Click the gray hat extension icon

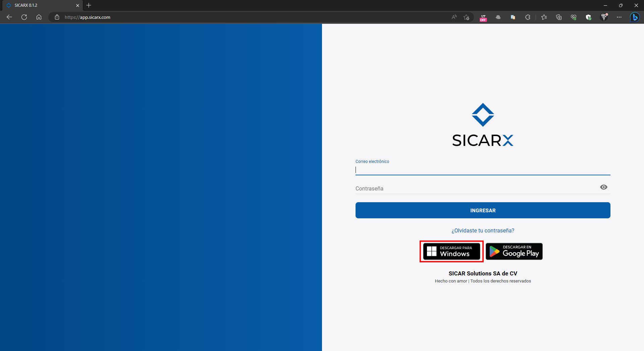pyautogui.click(x=498, y=17)
